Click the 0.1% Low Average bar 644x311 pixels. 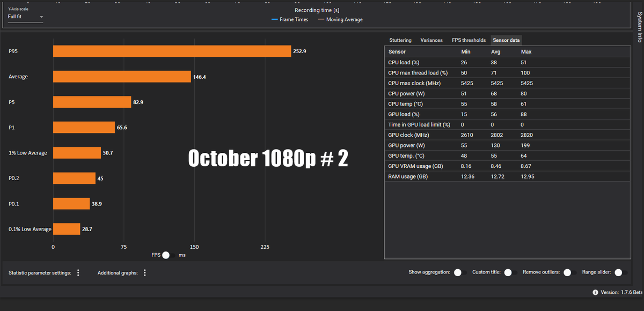(67, 229)
